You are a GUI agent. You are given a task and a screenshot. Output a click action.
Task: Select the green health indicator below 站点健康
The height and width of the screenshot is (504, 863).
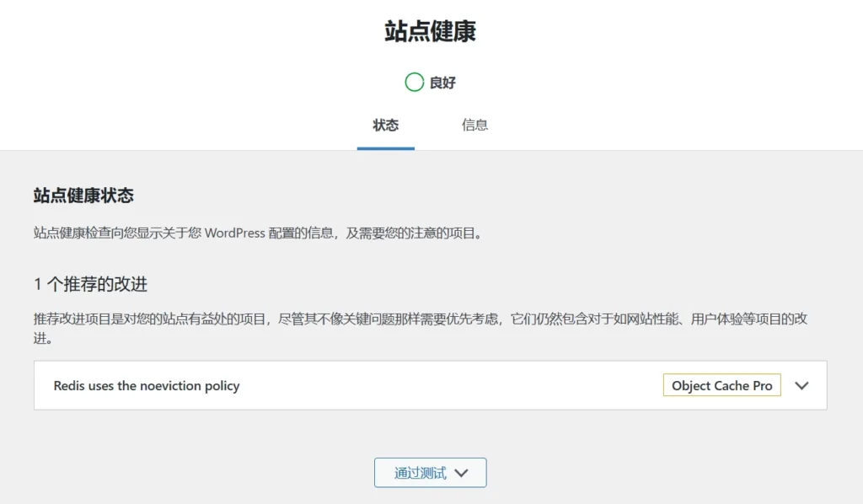pos(415,82)
